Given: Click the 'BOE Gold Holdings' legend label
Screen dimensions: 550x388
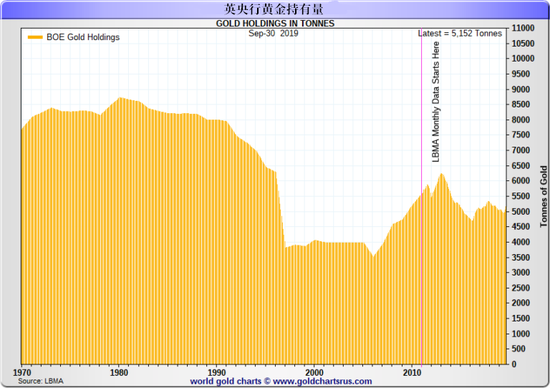Looking at the screenshot, I should [x=83, y=37].
